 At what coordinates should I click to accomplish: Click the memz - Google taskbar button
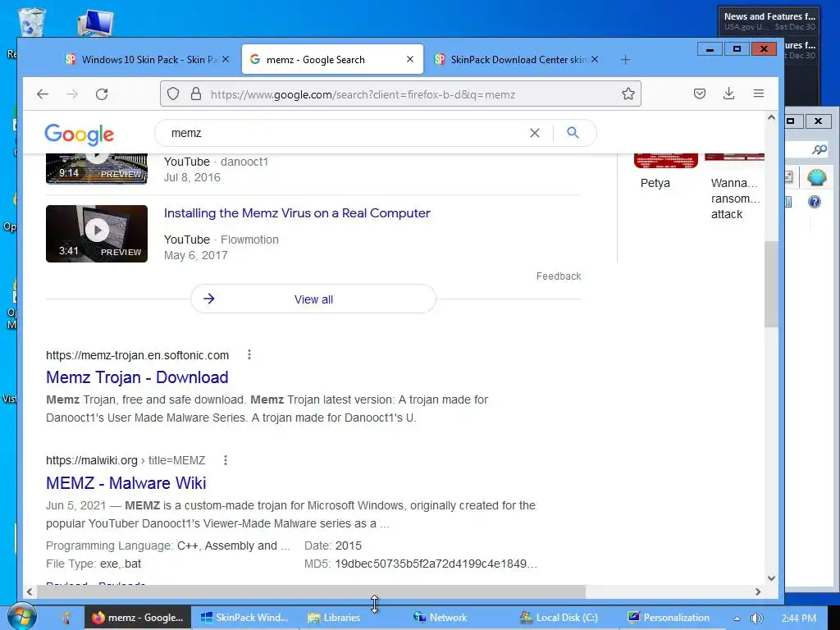tap(137, 618)
